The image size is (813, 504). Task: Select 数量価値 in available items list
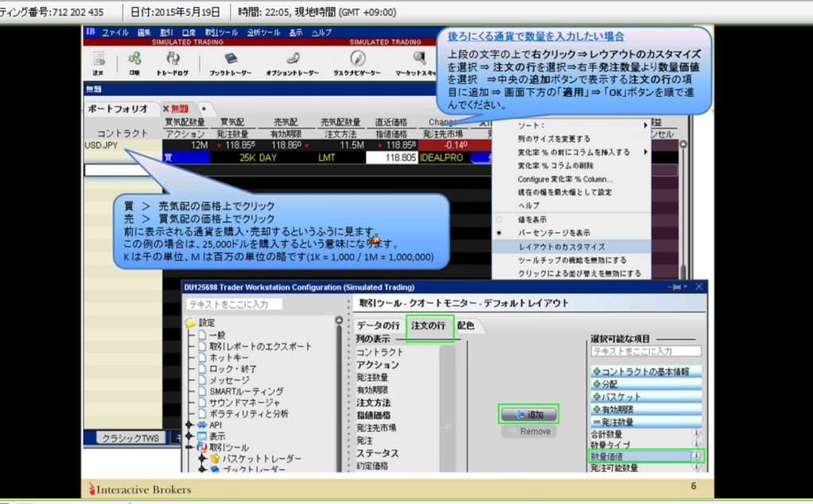click(x=641, y=456)
